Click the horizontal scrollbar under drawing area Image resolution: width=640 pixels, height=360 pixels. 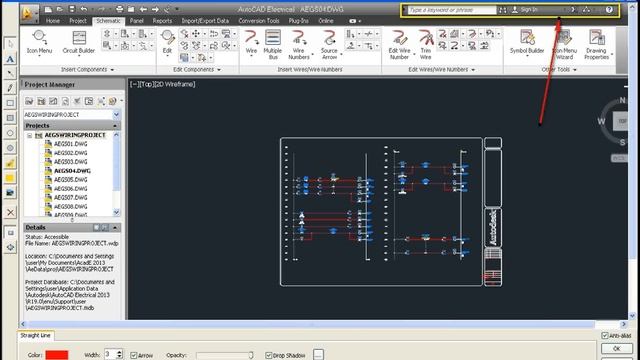coord(312,324)
